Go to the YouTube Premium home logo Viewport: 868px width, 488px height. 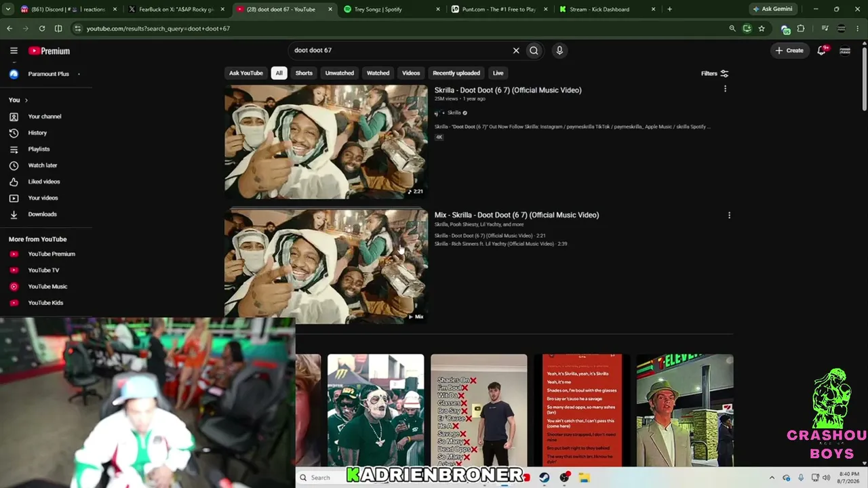[50, 51]
